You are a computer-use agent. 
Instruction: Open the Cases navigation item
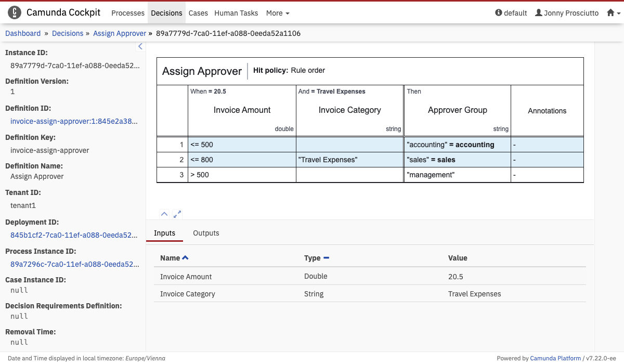coord(198,13)
